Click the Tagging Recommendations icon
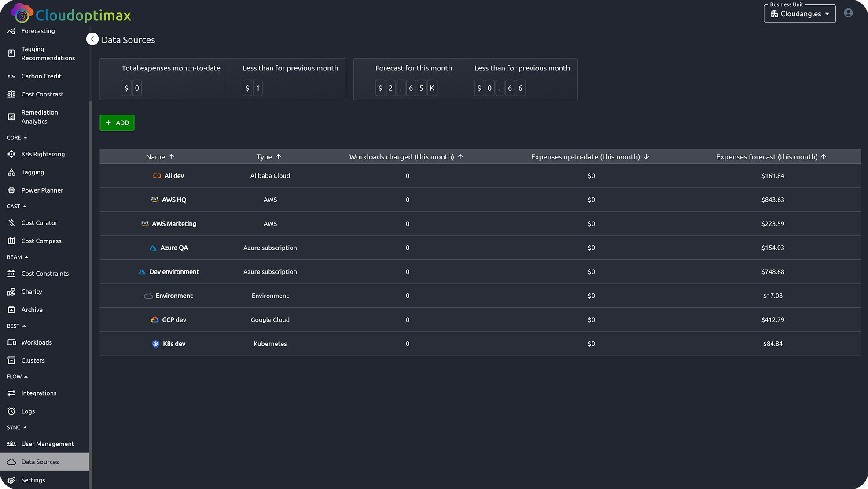Screen dimensions: 868x489 (x=11, y=53)
